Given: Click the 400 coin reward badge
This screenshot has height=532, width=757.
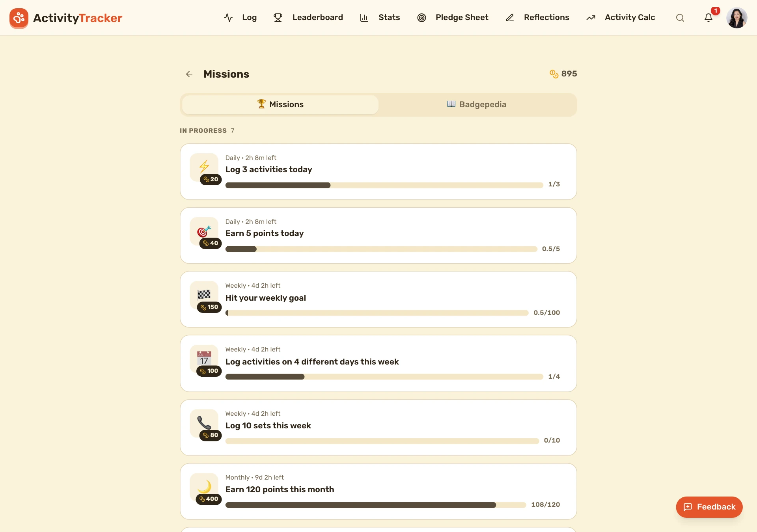Looking at the screenshot, I should click(x=209, y=499).
